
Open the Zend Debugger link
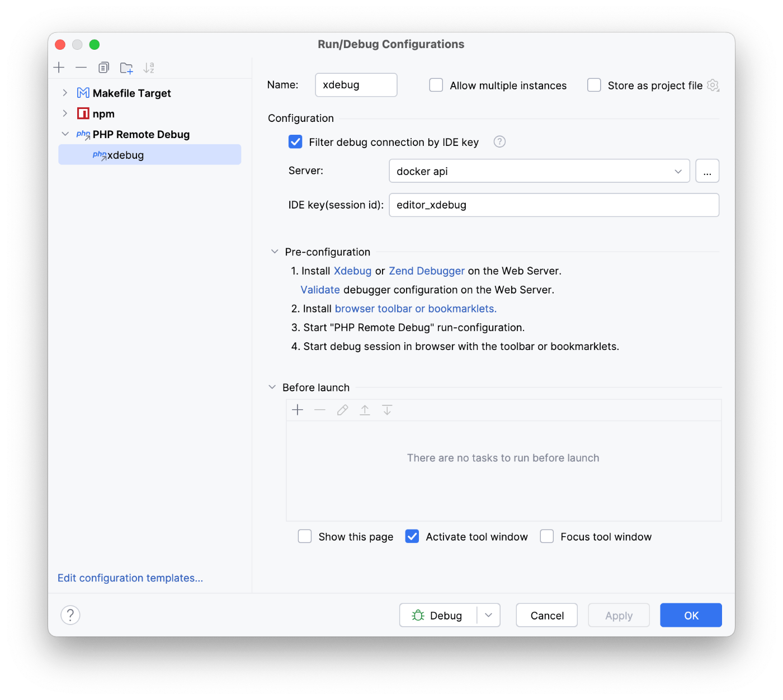(x=427, y=271)
